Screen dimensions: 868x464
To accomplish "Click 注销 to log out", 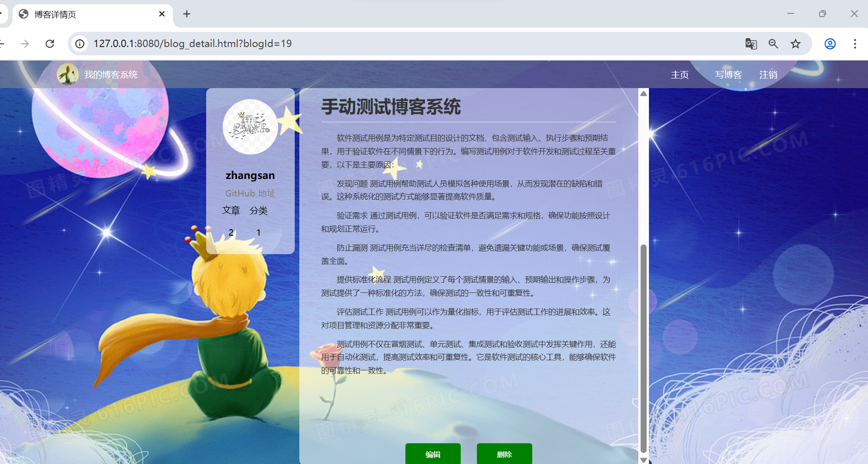I will click(768, 75).
